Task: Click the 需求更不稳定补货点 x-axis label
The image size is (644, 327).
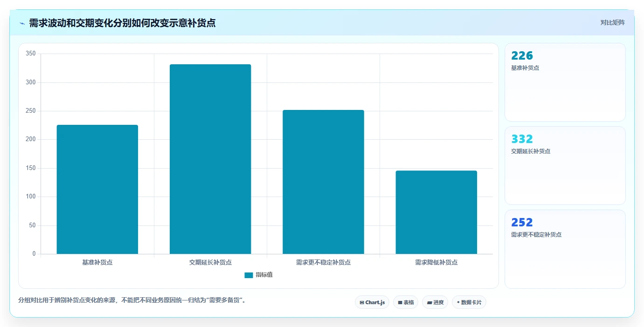Action: click(x=323, y=262)
